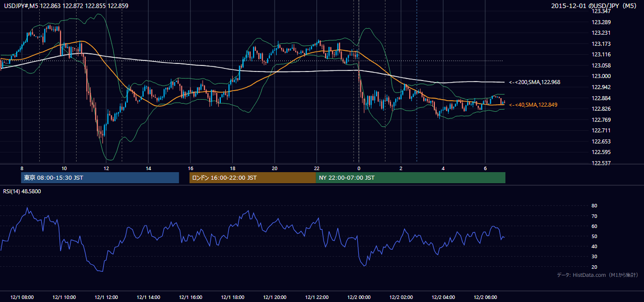644x302 pixels.
Task: Click price axis label 122.826
Action: 601,109
